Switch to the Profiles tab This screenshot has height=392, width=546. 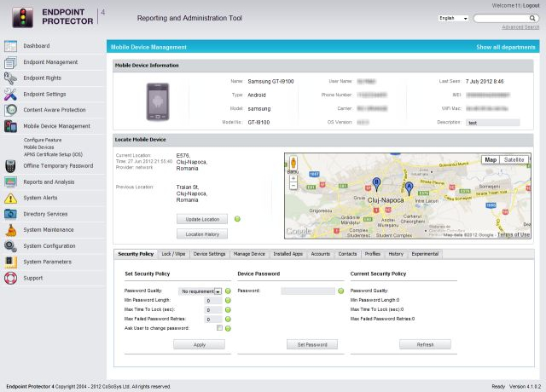[x=373, y=254]
